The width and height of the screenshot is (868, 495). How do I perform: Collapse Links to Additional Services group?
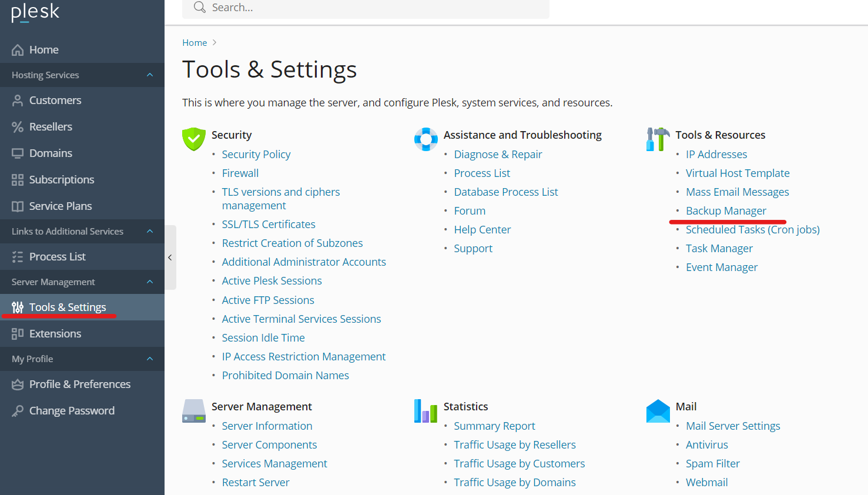[150, 232]
